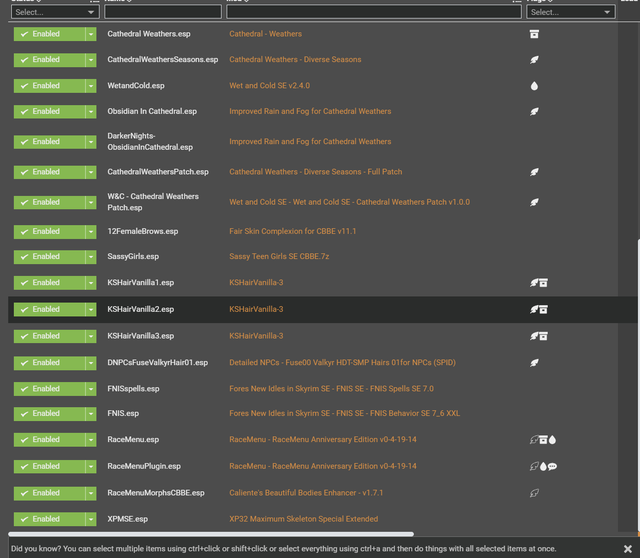Open status dropdown arrow for KSHairVanilla2.esp
Viewport: 640px width, 558px height.
click(91, 309)
